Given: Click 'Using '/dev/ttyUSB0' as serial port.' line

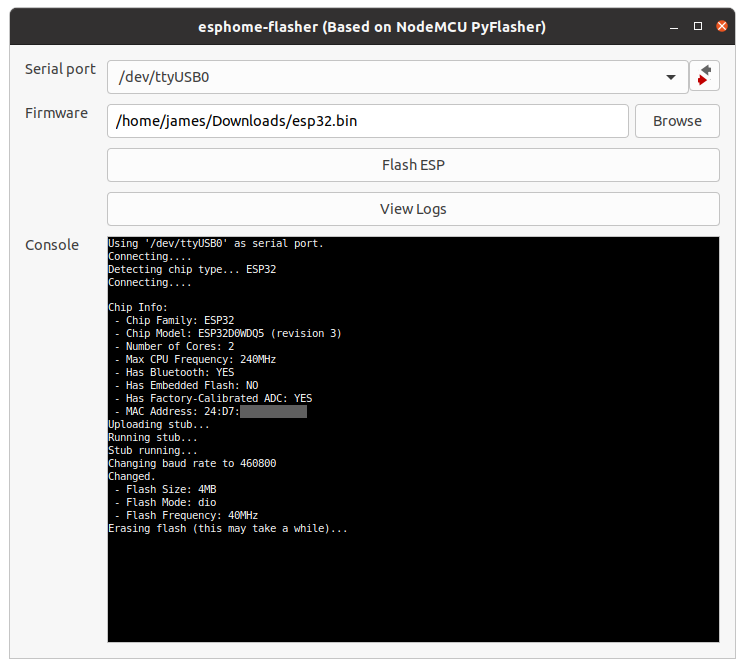Looking at the screenshot, I should pos(216,244).
